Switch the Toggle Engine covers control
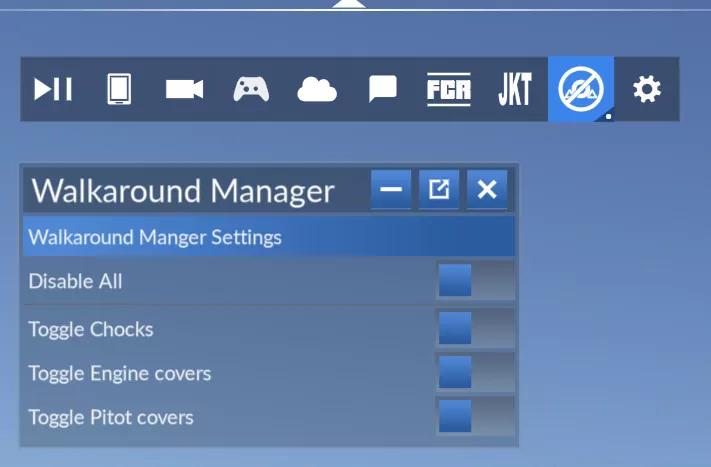 coord(475,373)
